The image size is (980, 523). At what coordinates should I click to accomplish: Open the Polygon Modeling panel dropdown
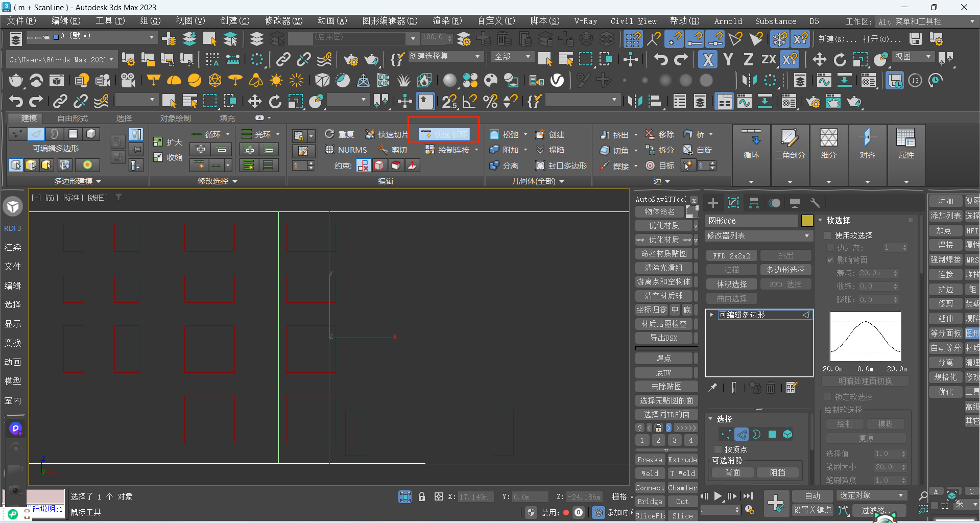coord(78,181)
